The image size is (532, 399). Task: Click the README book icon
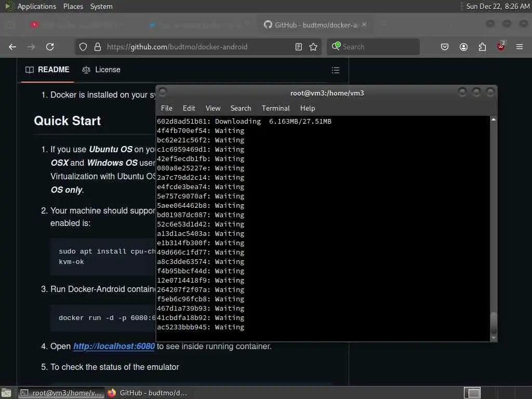click(30, 70)
